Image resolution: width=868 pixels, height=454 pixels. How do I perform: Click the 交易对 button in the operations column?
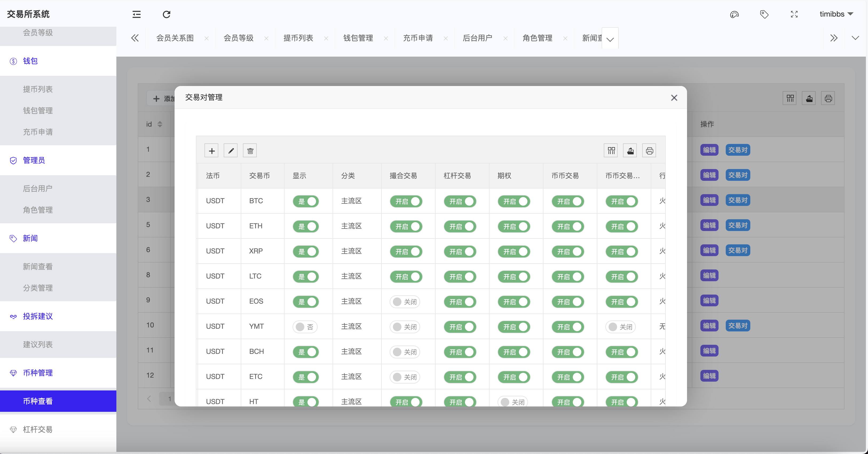[737, 150]
